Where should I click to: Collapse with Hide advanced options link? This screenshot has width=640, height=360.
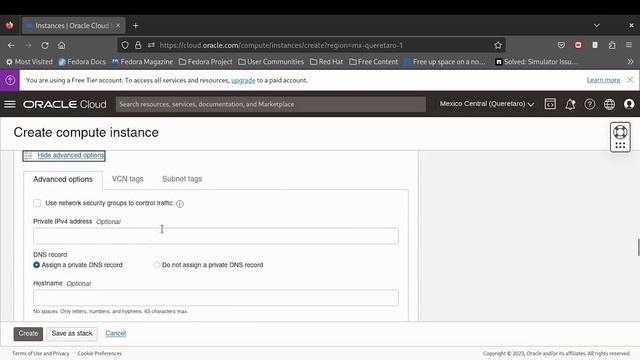pos(71,156)
